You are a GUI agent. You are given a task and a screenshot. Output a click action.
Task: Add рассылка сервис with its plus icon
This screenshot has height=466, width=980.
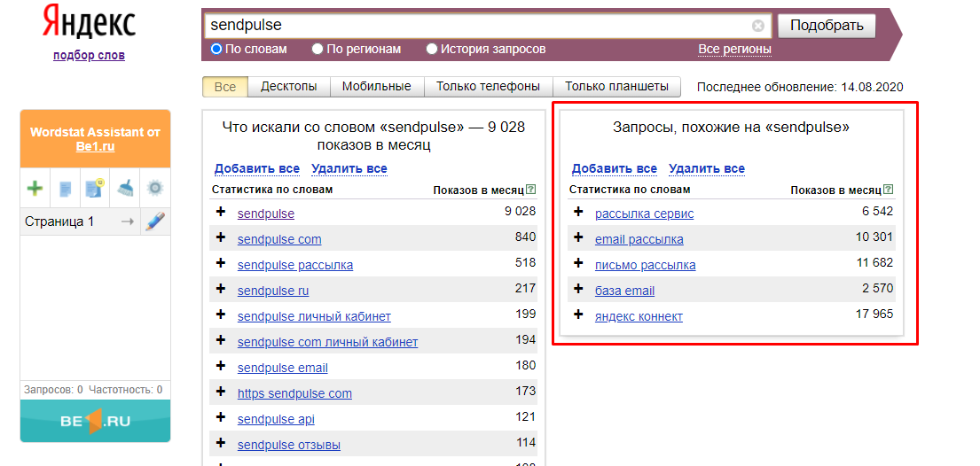point(578,212)
